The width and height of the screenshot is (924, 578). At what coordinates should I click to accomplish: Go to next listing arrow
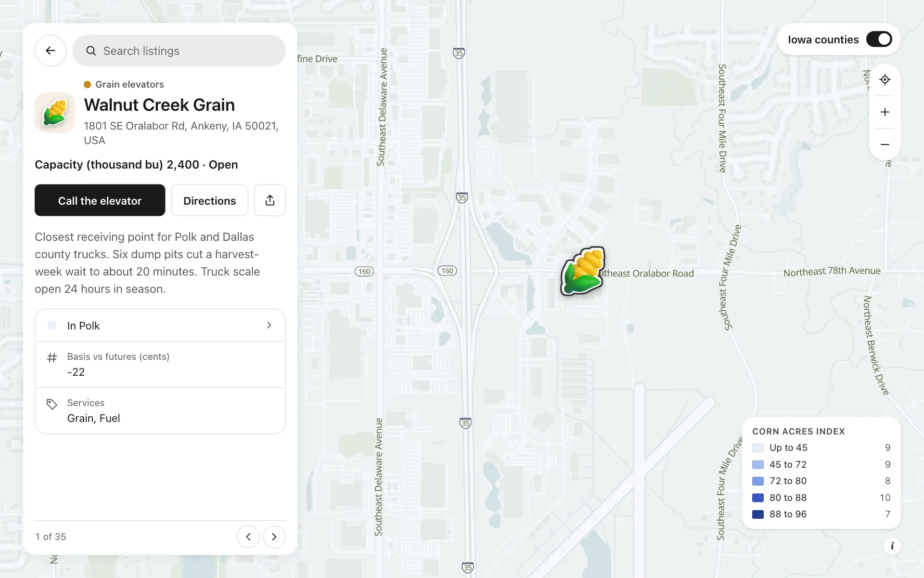click(274, 537)
